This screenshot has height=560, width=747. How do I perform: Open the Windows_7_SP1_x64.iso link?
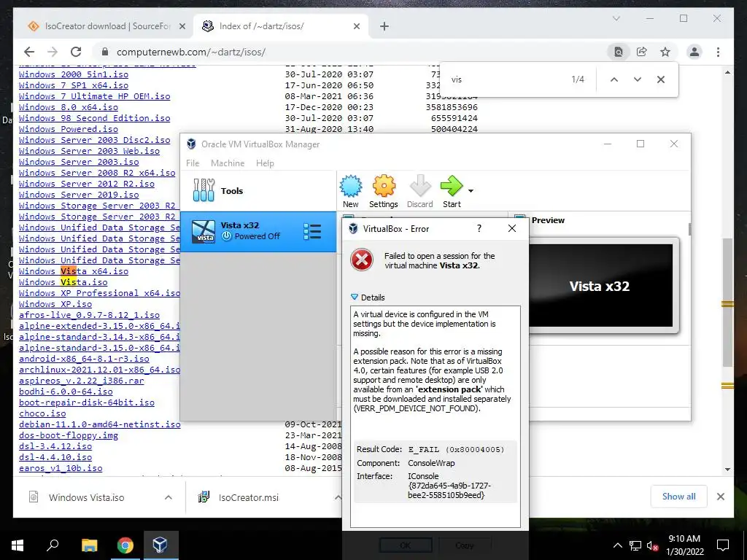(x=74, y=85)
